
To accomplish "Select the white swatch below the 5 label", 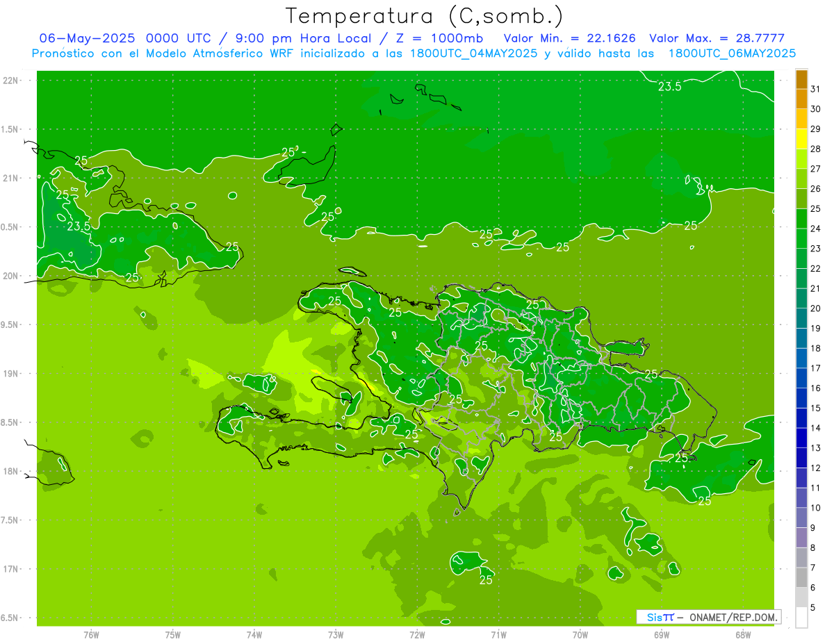I will click(x=801, y=618).
